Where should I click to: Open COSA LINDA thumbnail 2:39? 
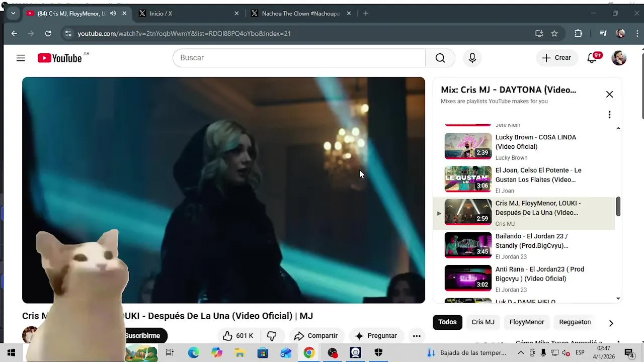[468, 146]
